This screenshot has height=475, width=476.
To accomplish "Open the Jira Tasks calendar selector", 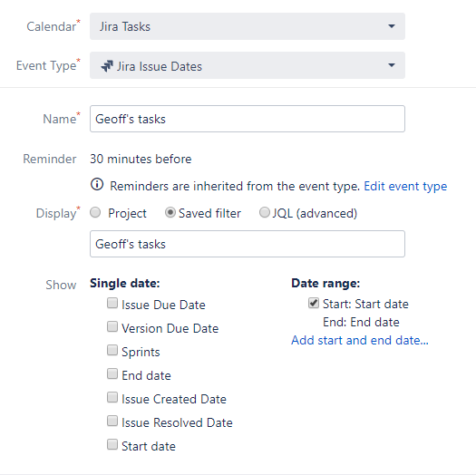I will (x=248, y=26).
